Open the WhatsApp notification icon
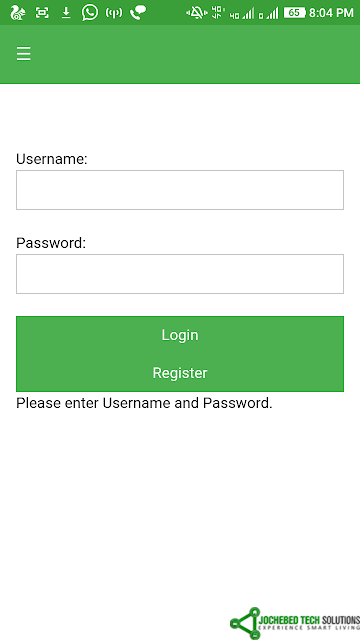The width and height of the screenshot is (360, 640). click(90, 13)
